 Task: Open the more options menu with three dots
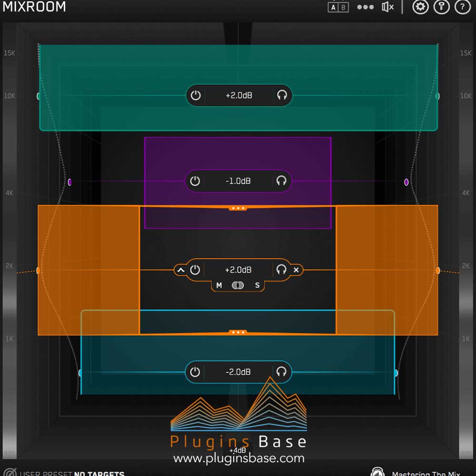[365, 7]
